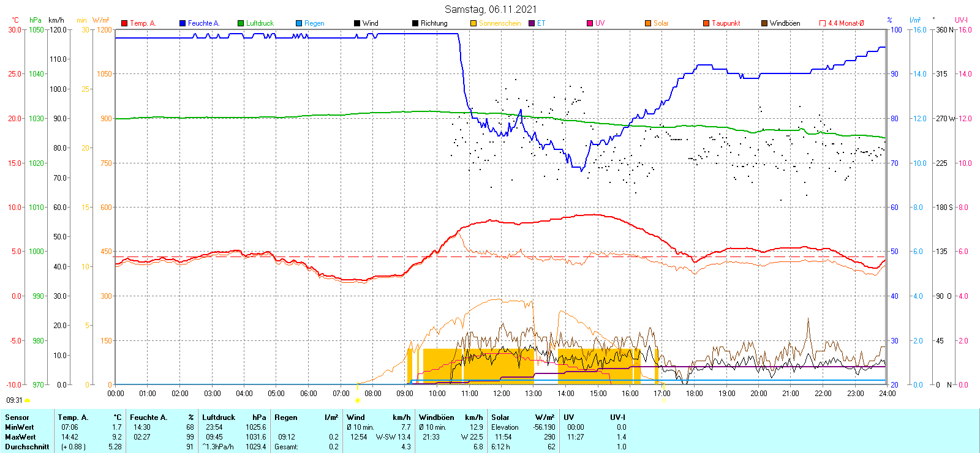Click the UV maximum time 11:27
This screenshot has height=453, width=980.
click(x=576, y=437)
